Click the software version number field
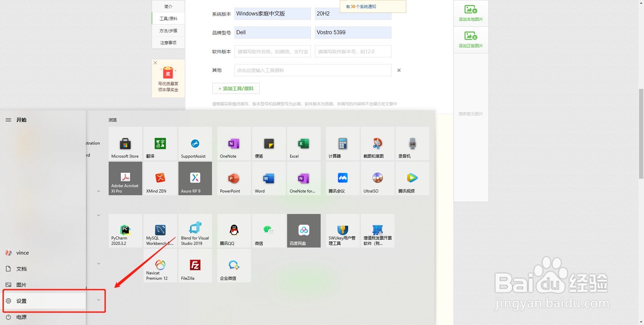Viewport: 644px width, 325px height. coord(353,51)
